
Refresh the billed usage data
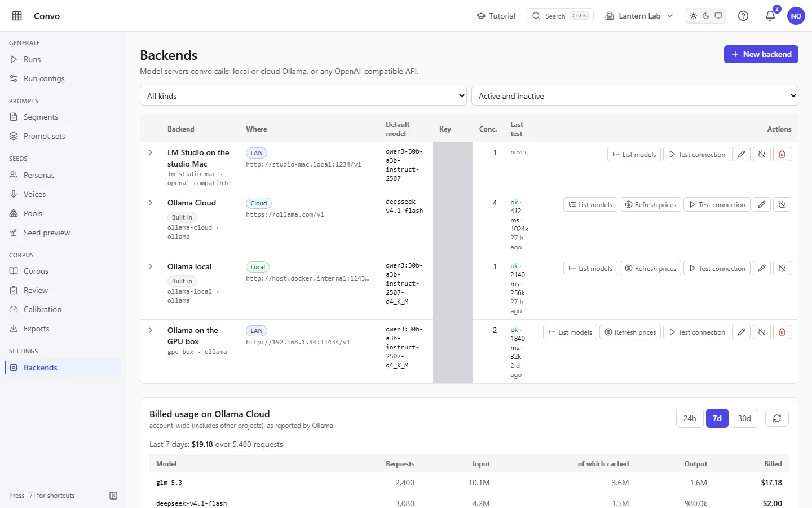point(777,418)
